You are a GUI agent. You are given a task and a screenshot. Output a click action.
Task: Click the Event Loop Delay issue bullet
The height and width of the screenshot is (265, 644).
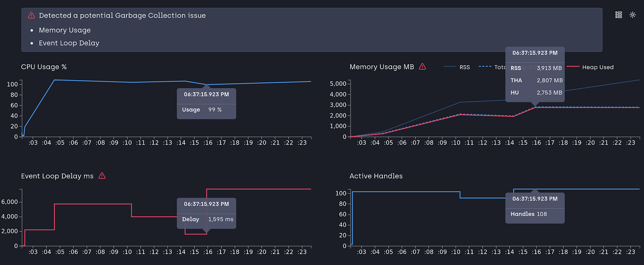69,43
